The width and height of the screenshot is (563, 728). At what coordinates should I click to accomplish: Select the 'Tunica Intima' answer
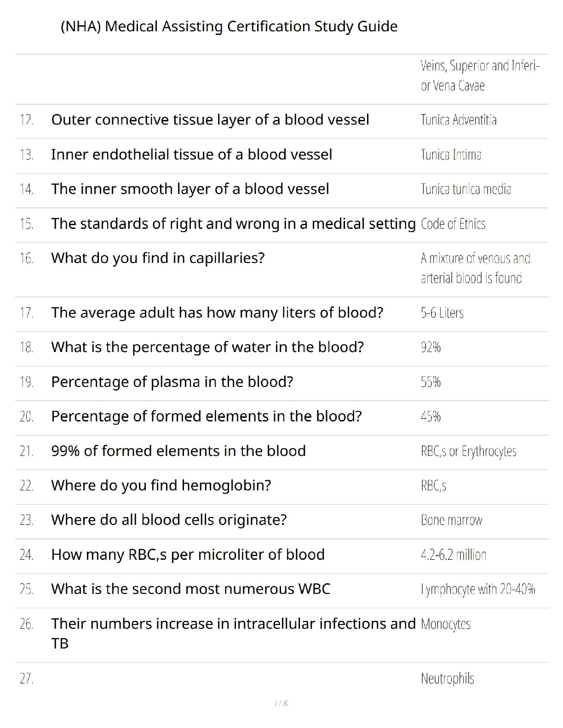[451, 155]
